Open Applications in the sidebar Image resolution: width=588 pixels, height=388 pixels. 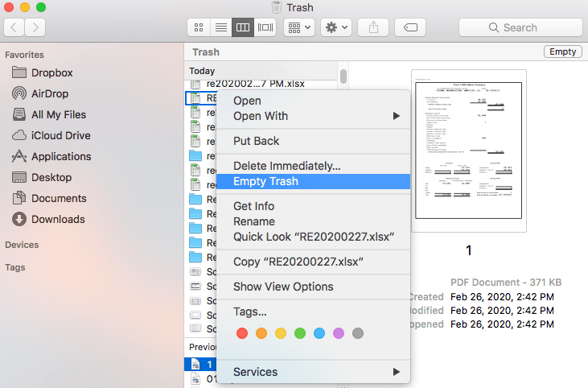pyautogui.click(x=51, y=156)
